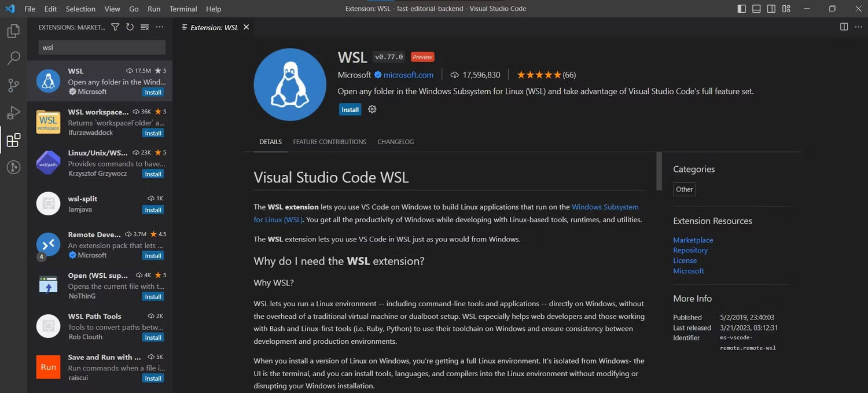
Task: Refresh the extensions list
Action: [x=130, y=26]
